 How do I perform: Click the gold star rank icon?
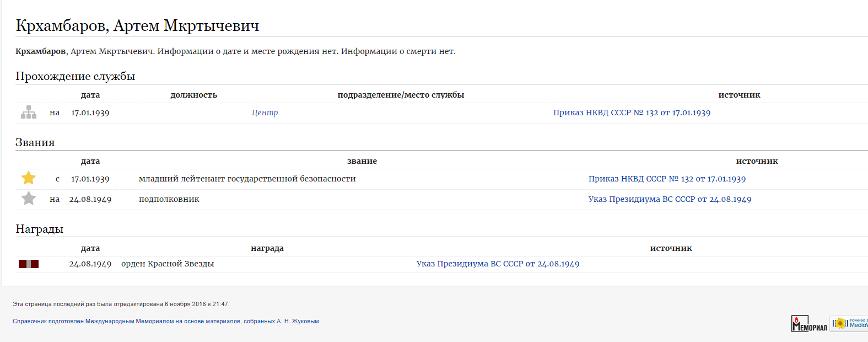click(29, 178)
